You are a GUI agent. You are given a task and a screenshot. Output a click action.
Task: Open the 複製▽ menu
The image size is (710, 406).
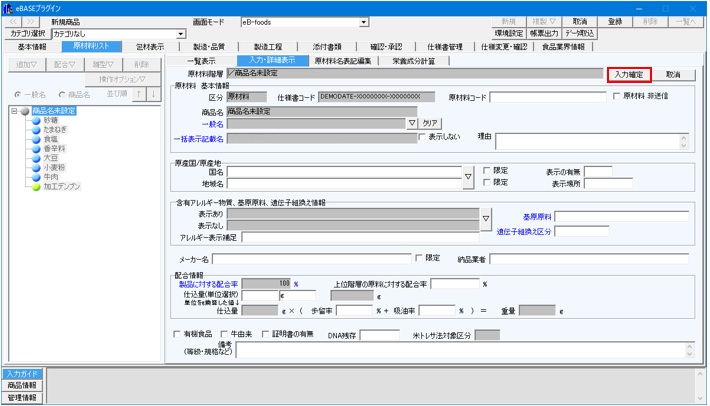[544, 21]
